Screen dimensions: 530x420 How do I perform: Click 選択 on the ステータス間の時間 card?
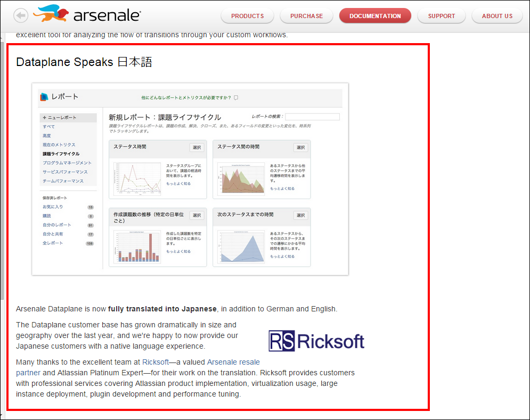(x=301, y=147)
